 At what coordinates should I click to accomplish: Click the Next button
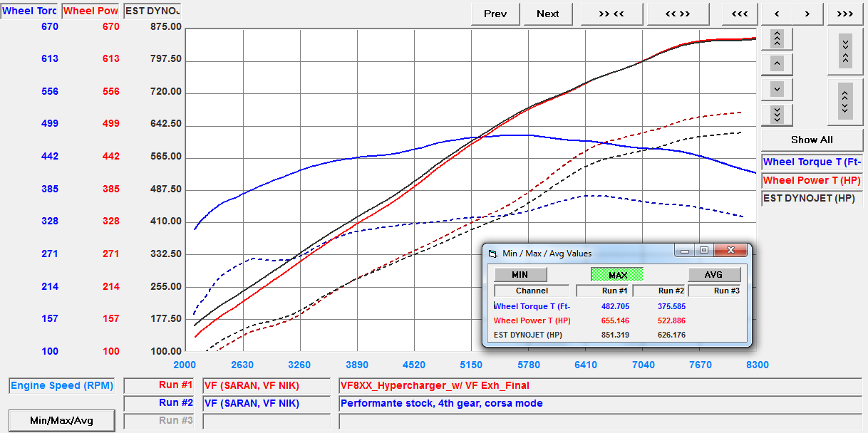point(547,14)
